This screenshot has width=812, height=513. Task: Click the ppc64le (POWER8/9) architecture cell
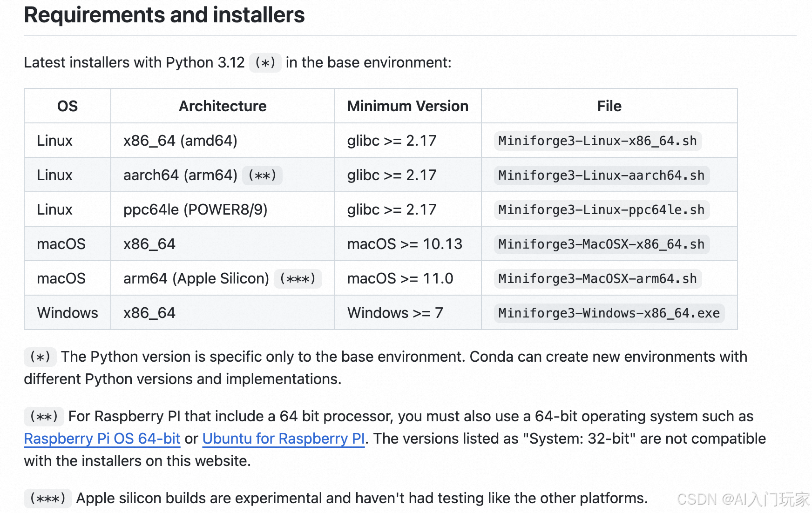tap(195, 209)
